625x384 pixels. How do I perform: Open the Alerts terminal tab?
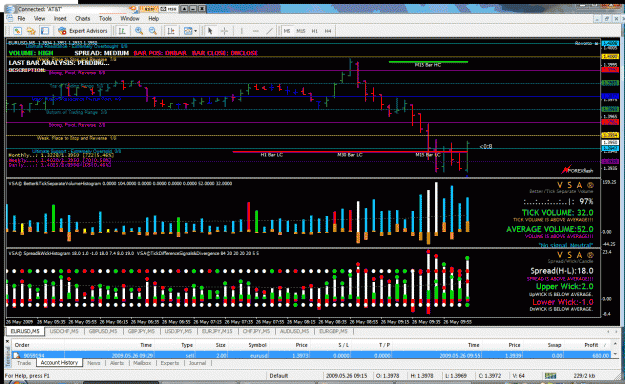click(117, 363)
